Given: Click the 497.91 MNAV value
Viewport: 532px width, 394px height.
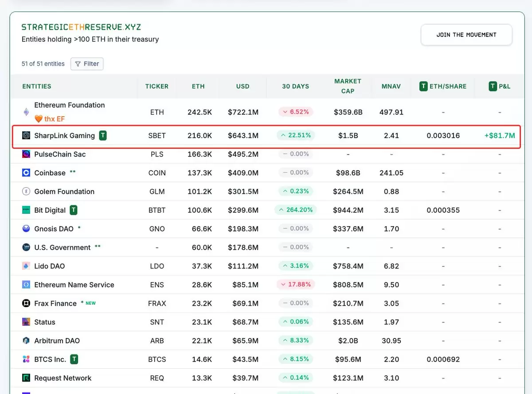Looking at the screenshot, I should click(391, 112).
